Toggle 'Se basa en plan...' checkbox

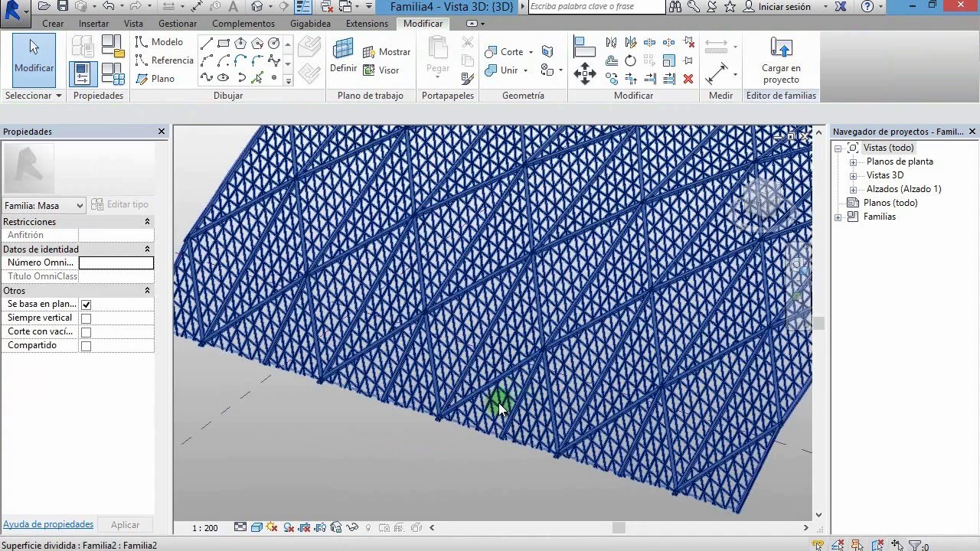[86, 305]
